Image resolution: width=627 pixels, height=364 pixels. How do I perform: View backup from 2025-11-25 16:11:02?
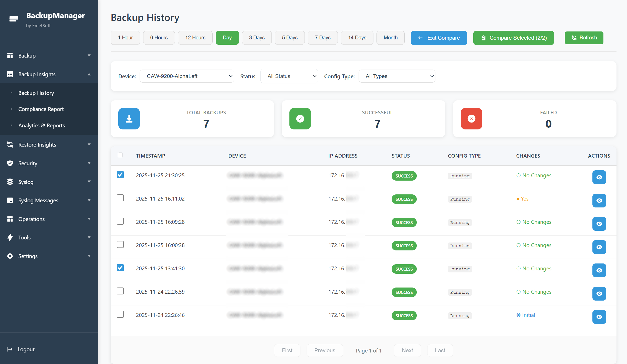[599, 201]
